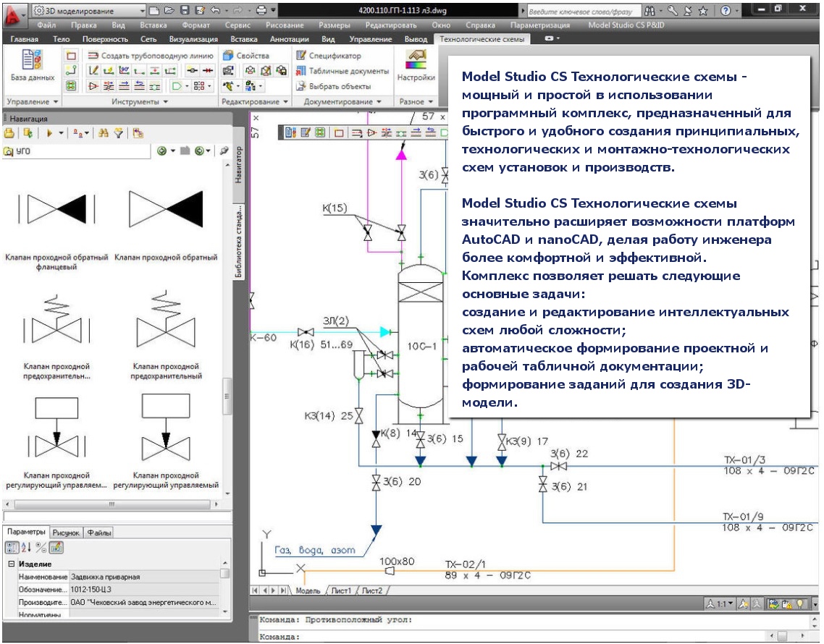This screenshot has width=824, height=644.
Task: Click the funnel filter icon in Навигация panel
Action: pos(119,133)
